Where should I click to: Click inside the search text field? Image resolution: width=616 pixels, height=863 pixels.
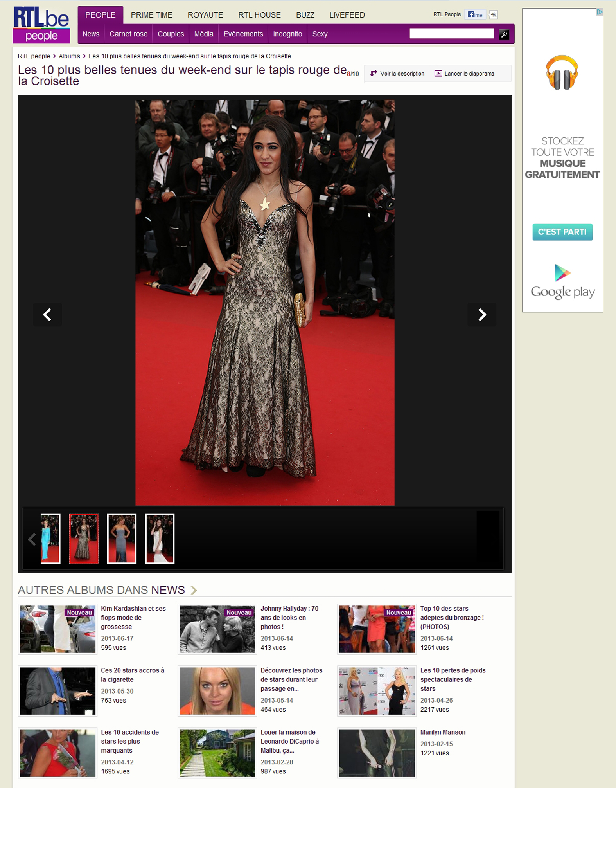click(x=451, y=34)
